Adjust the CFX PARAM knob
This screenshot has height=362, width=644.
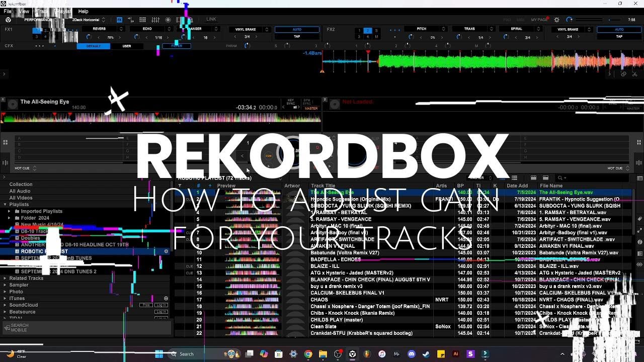pyautogui.click(x=247, y=46)
